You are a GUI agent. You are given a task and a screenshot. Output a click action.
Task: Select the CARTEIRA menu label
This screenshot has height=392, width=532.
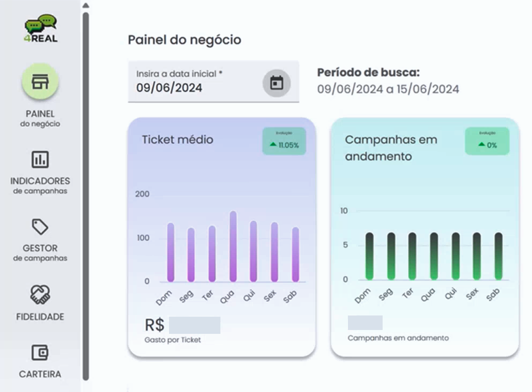click(40, 374)
